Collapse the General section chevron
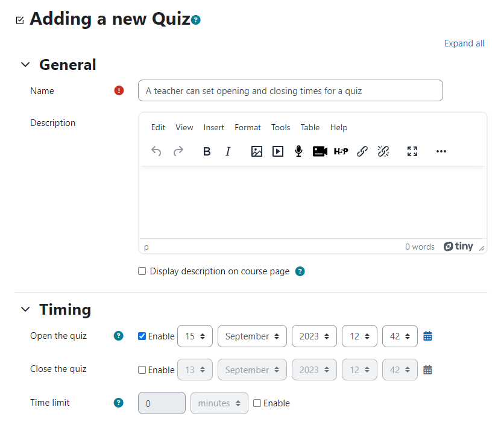The height and width of the screenshot is (422, 504). click(25, 65)
